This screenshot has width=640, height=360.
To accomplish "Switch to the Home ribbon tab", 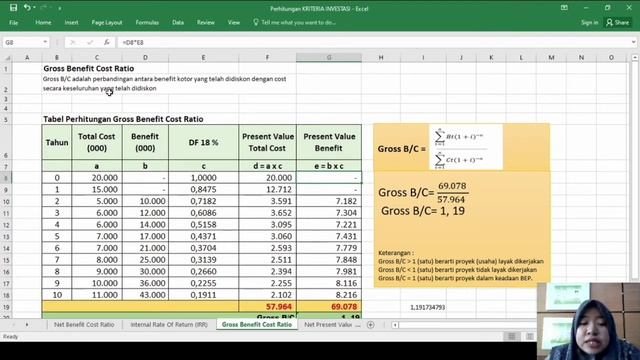I will pos(43,22).
